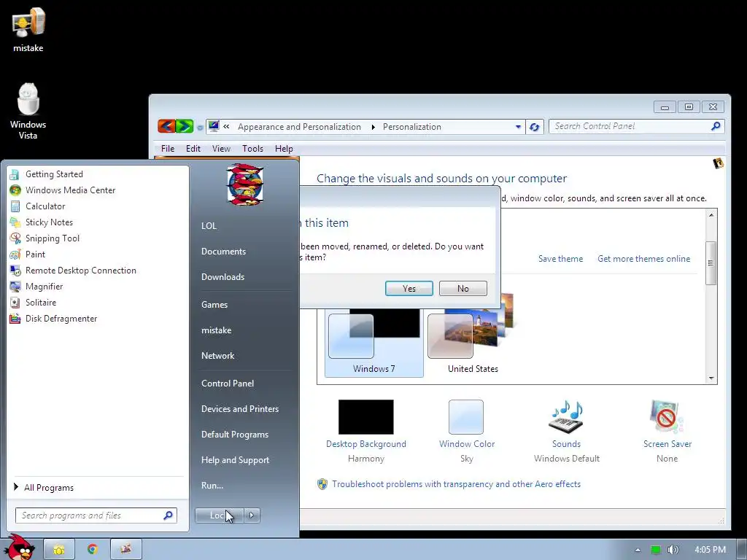
Task: Expand the address bar history dropdown
Action: pos(518,127)
